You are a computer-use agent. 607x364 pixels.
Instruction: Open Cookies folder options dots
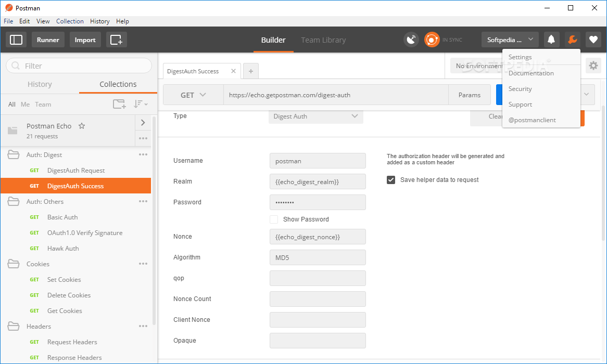143,264
